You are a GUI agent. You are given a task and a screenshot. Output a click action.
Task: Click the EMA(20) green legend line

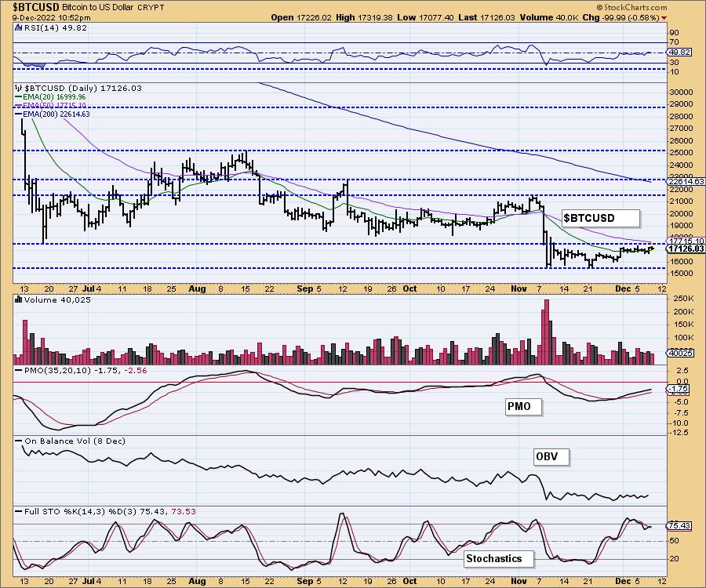click(x=19, y=96)
